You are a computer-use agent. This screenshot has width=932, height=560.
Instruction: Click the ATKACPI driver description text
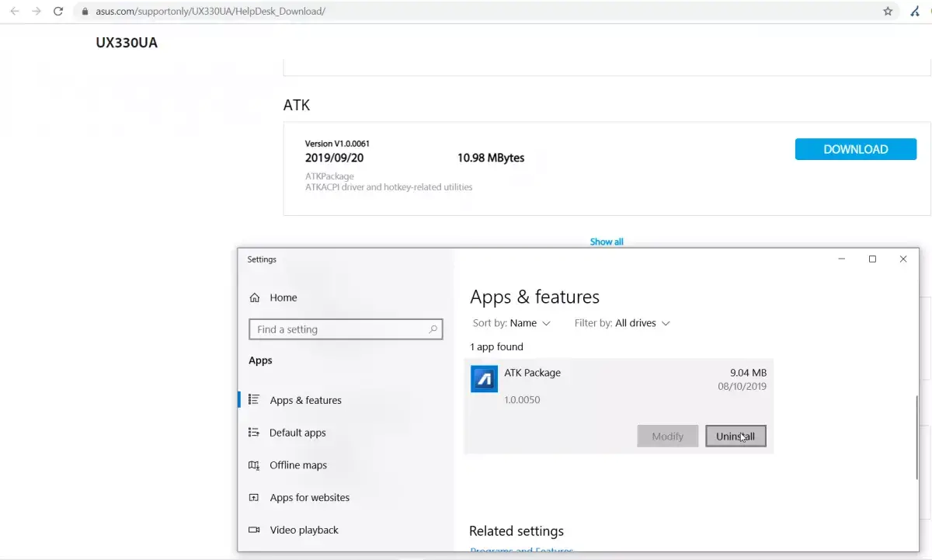[x=388, y=187]
